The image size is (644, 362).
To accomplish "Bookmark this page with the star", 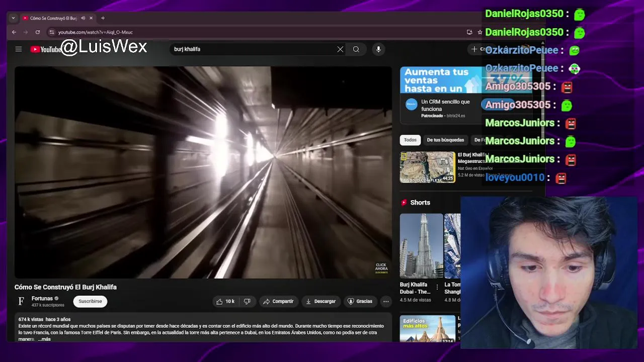I will point(480,32).
